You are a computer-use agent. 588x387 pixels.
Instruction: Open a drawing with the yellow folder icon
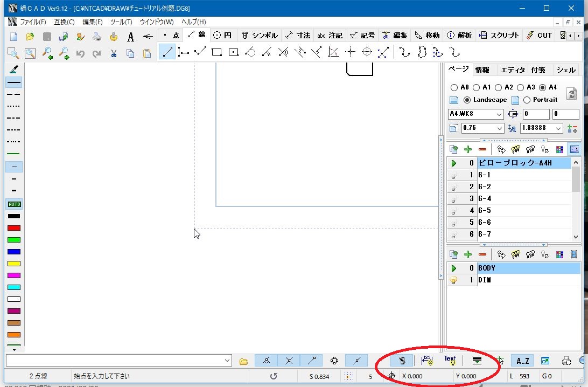(x=30, y=37)
